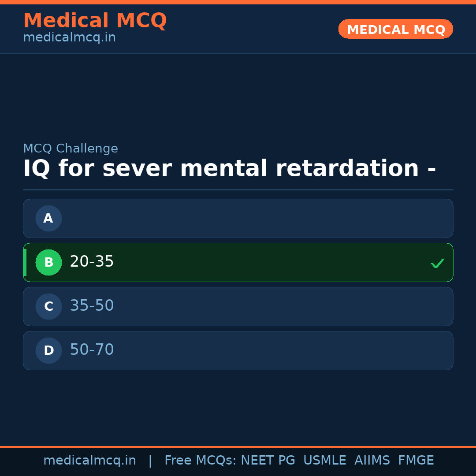Image resolution: width=476 pixels, height=476 pixels.
Task: Click the circular D option letter badge
Action: [x=48, y=350]
